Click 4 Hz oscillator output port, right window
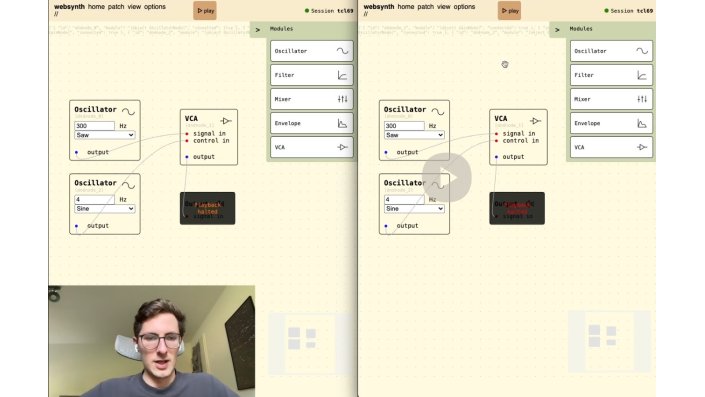Viewport: 705px width, 397px height. coord(386,226)
